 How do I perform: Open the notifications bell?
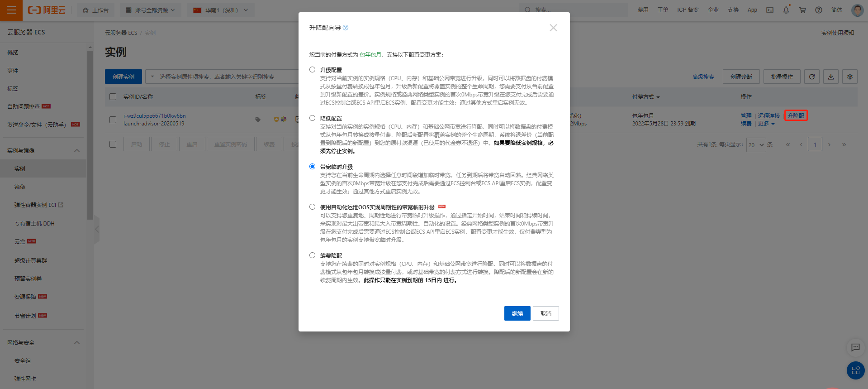[x=786, y=10]
